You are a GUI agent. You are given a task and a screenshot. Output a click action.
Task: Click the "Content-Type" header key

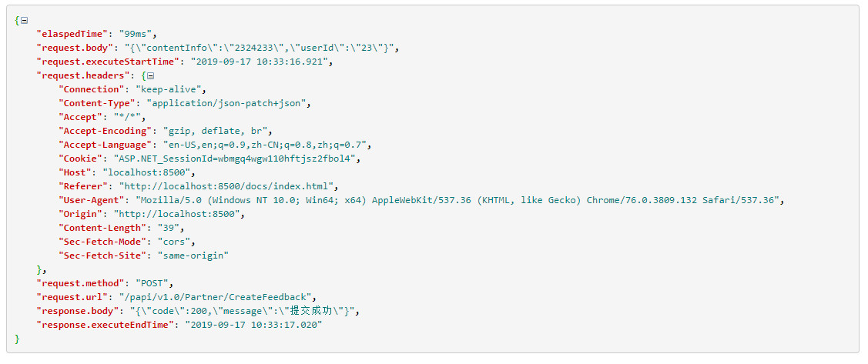coord(94,103)
